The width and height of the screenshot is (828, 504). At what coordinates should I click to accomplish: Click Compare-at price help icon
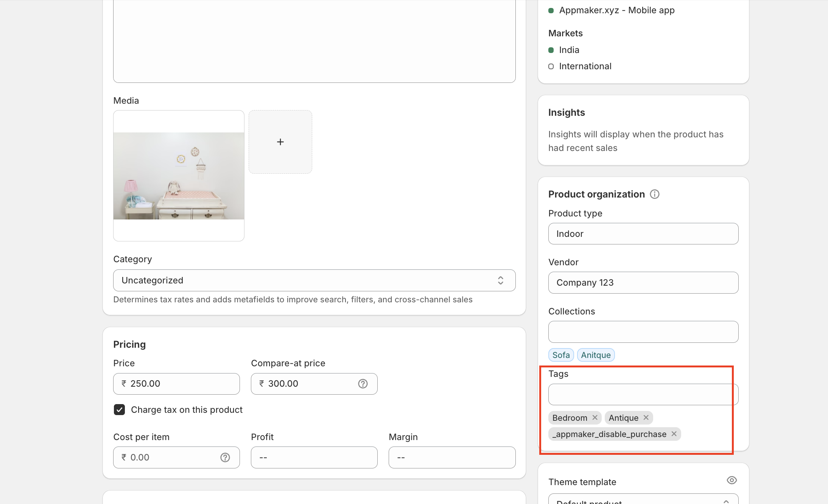(x=363, y=384)
